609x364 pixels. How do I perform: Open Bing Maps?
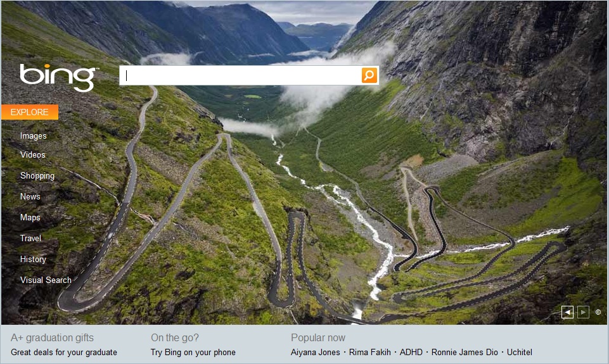tap(30, 217)
